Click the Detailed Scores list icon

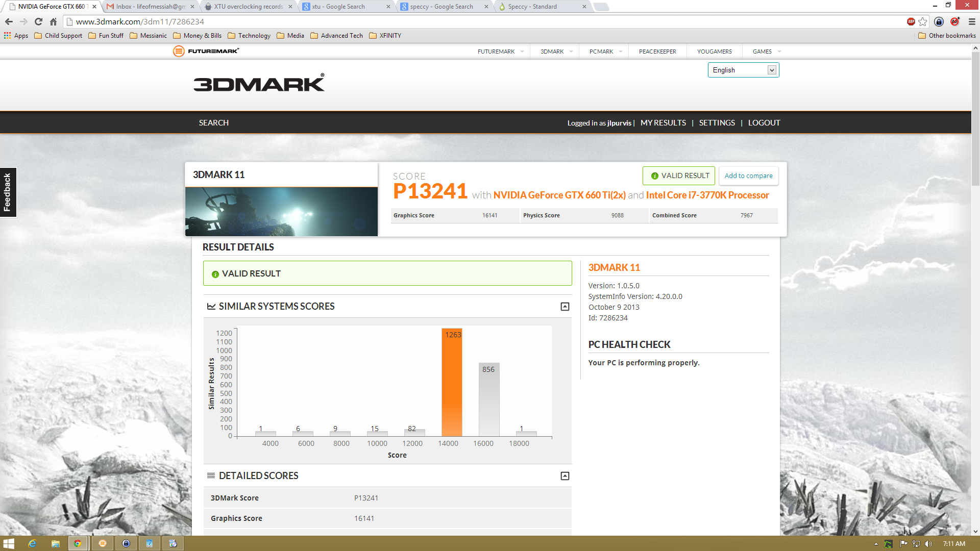211,475
